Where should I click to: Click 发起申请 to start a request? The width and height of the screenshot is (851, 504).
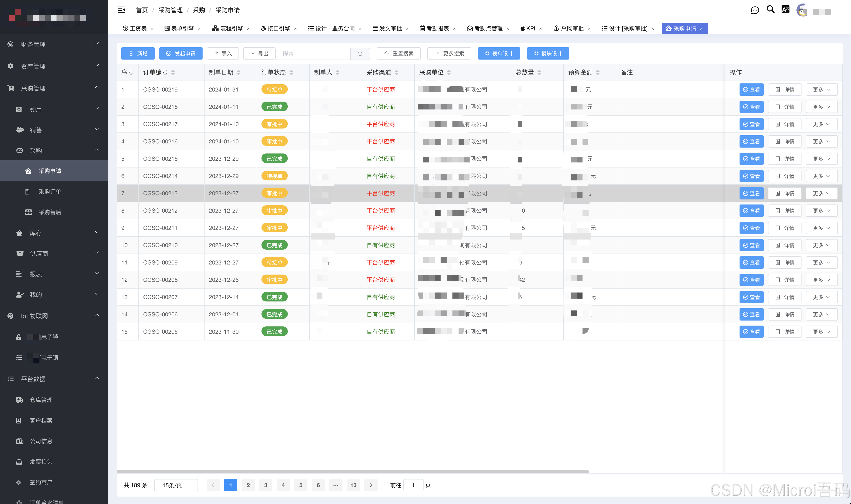pyautogui.click(x=181, y=53)
